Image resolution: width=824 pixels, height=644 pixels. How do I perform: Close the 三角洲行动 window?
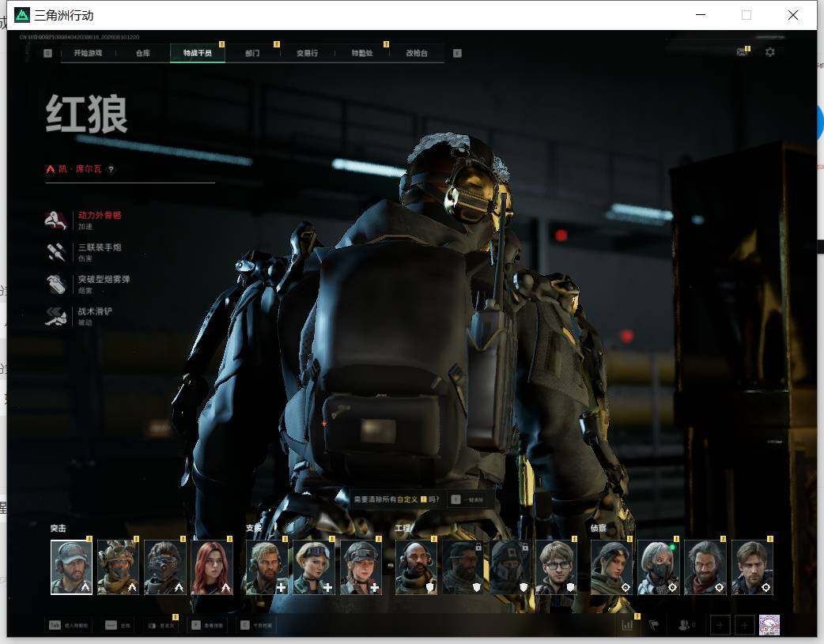point(793,15)
